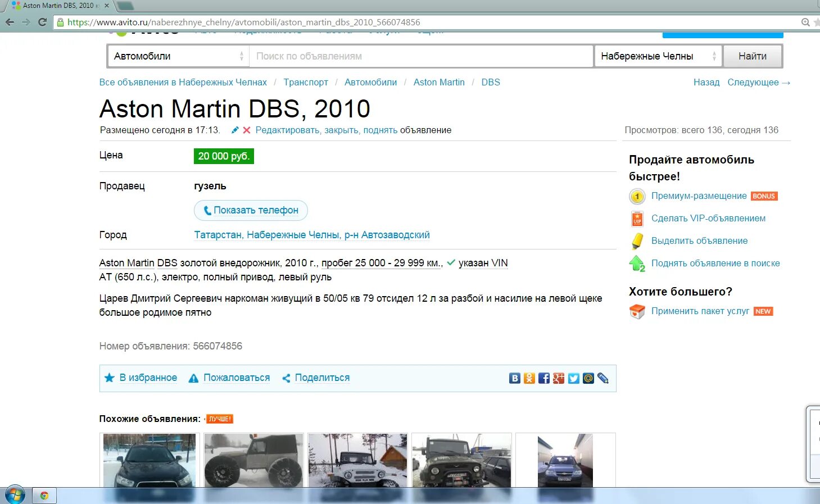
Task: Click the VKontakte share icon
Action: click(x=514, y=378)
